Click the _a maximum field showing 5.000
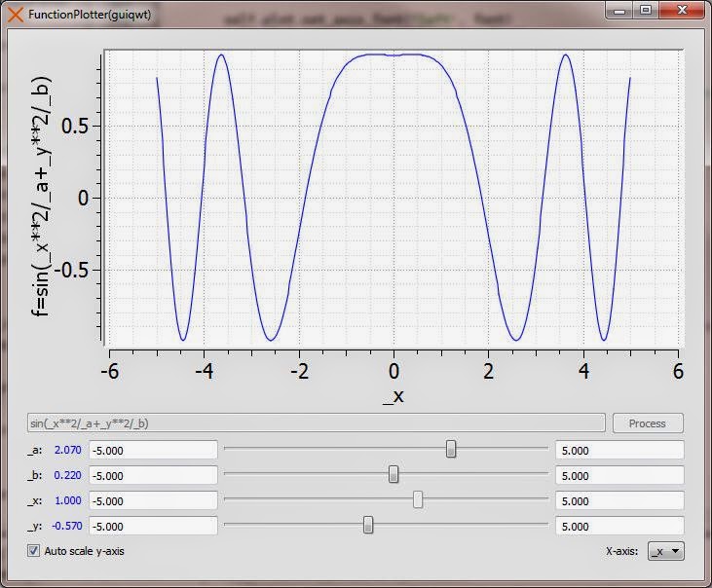The width and height of the screenshot is (712, 588). point(619,450)
